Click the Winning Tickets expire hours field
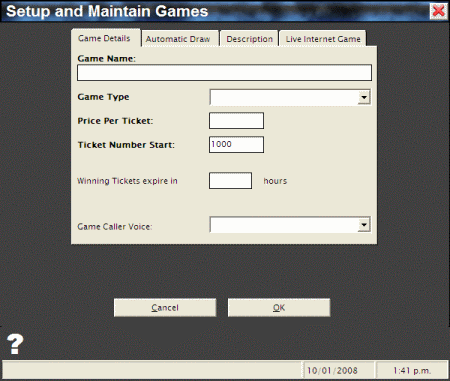This screenshot has width=450, height=381. click(230, 181)
